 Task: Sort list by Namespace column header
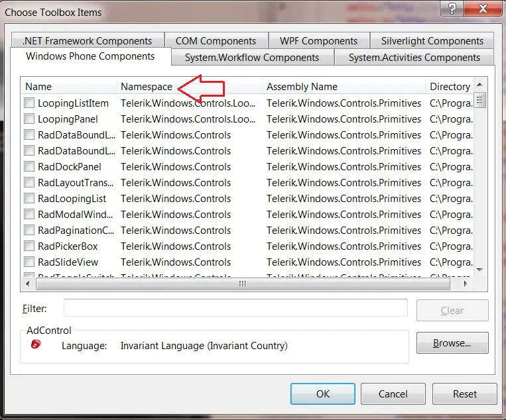click(147, 87)
